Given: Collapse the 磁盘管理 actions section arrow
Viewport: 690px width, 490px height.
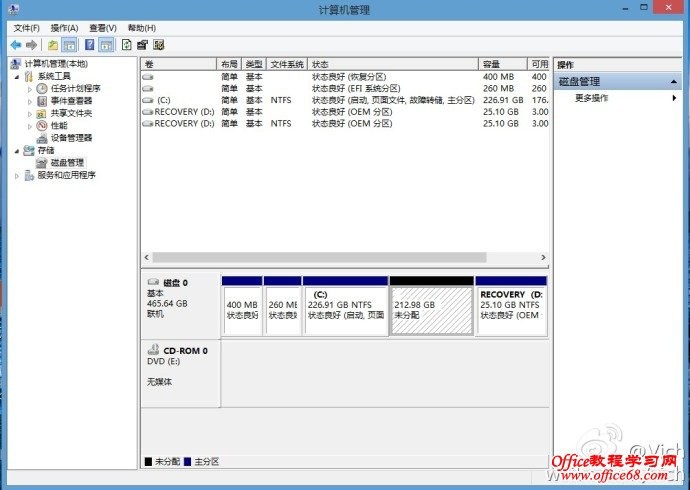Looking at the screenshot, I should (x=674, y=82).
